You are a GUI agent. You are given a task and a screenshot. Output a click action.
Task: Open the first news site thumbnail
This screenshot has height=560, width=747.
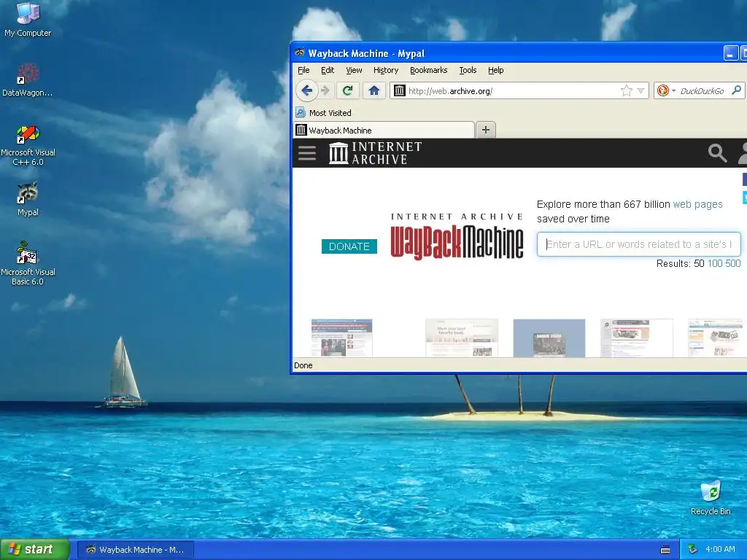[x=341, y=338]
